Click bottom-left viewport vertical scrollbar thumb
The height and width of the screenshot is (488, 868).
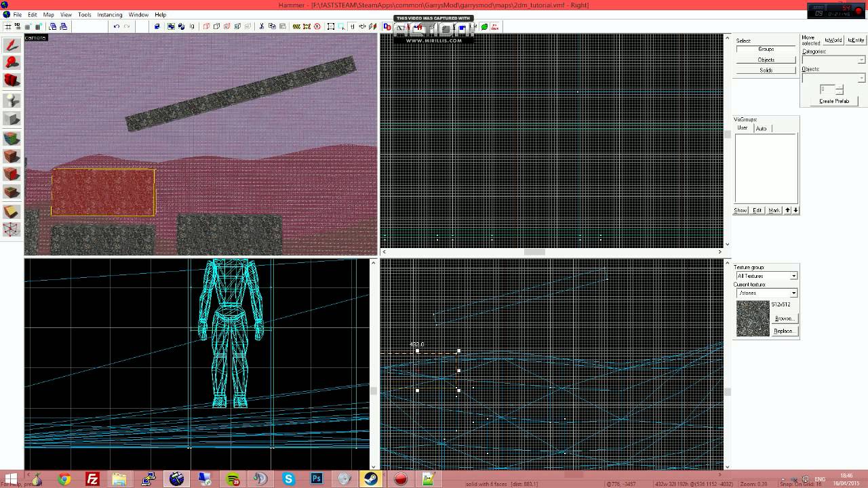373,391
